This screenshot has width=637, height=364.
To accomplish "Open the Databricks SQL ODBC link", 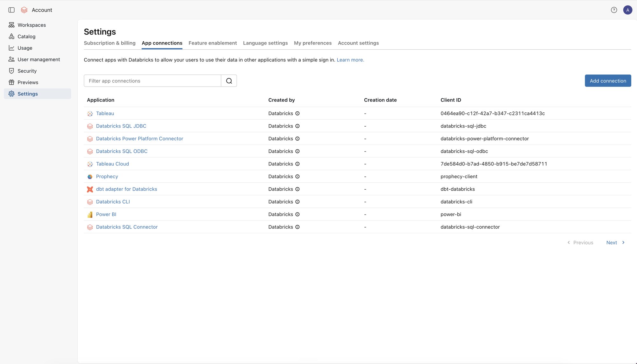I will (x=122, y=151).
